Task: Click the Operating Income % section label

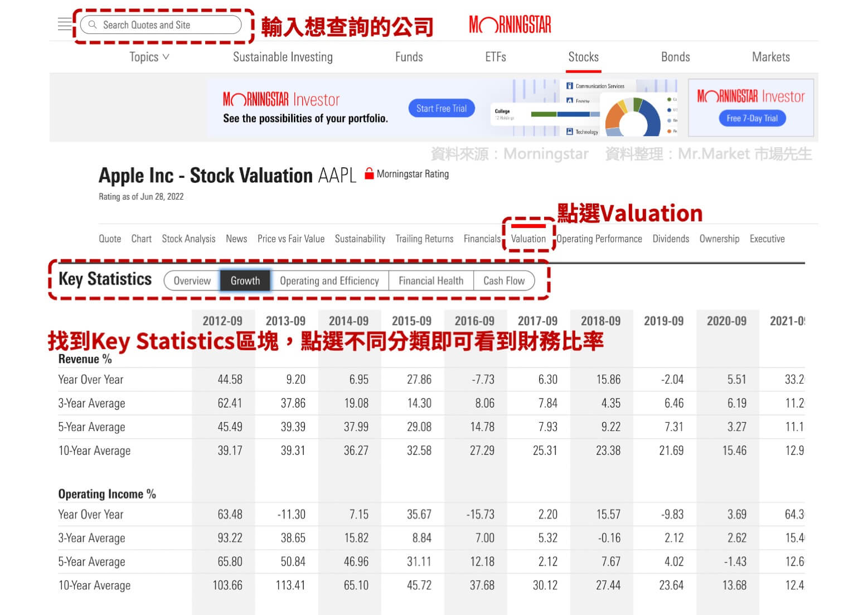Action: [107, 494]
